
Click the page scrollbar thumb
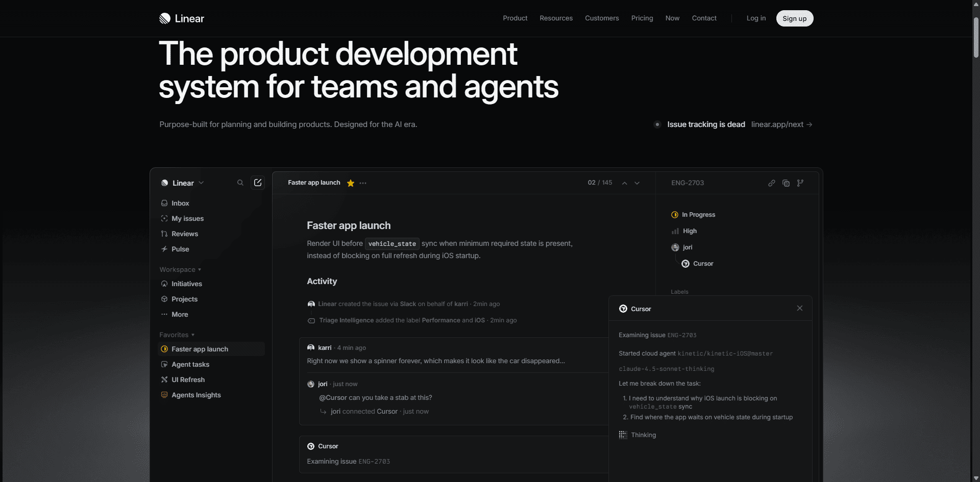976,38
